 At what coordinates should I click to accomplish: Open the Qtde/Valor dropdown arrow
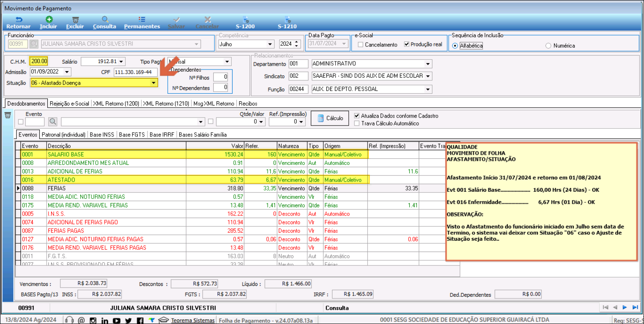coord(261,122)
